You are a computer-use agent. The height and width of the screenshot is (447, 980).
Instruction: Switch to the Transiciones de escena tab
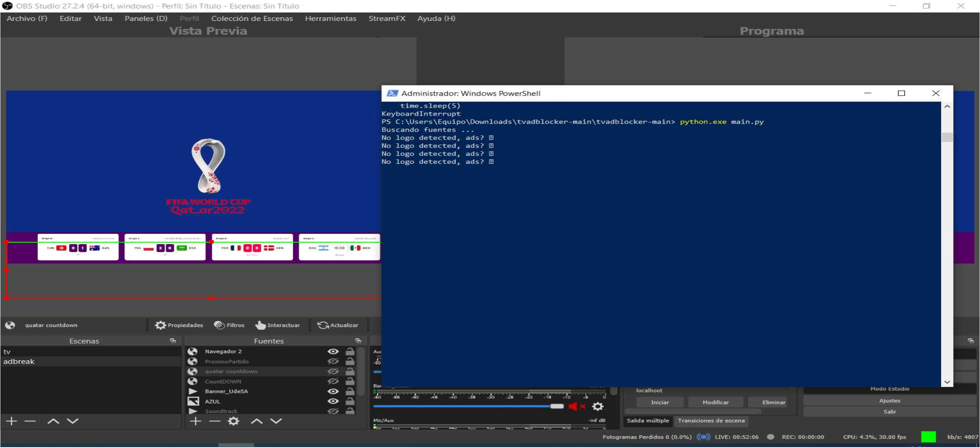(x=711, y=421)
